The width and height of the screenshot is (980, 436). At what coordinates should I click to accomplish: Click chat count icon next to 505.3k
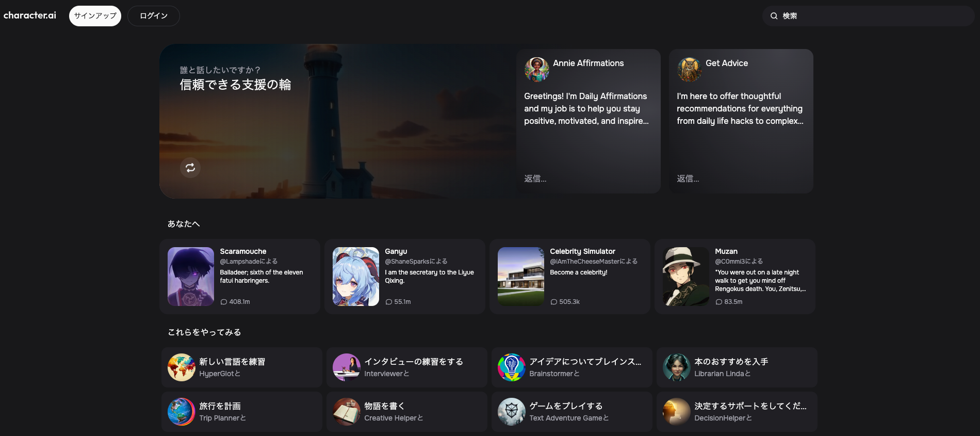(554, 302)
